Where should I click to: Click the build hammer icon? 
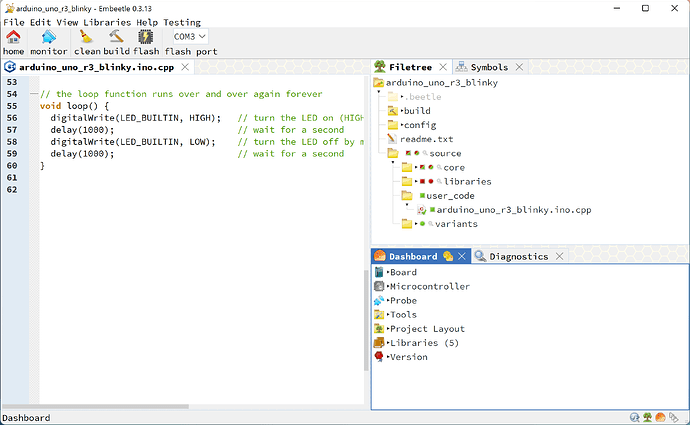(x=116, y=37)
